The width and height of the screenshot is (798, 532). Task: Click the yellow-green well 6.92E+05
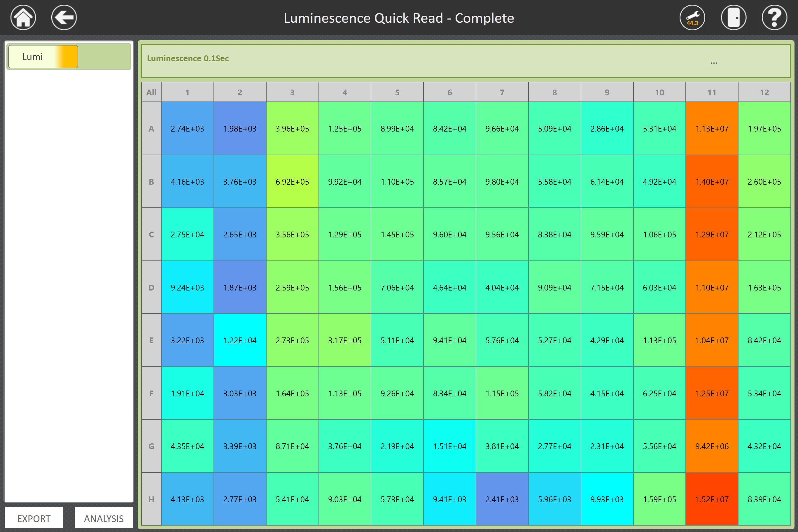(x=292, y=181)
